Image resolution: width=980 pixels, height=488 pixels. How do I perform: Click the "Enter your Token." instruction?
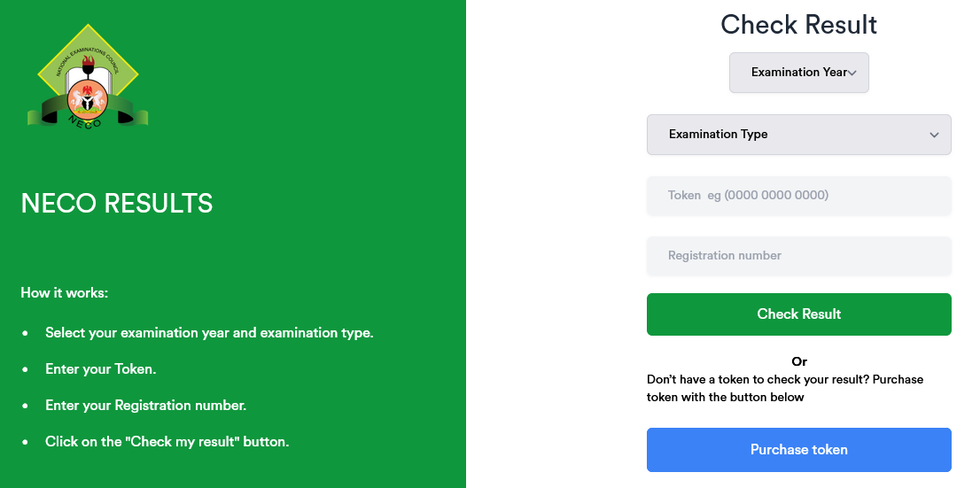click(100, 368)
